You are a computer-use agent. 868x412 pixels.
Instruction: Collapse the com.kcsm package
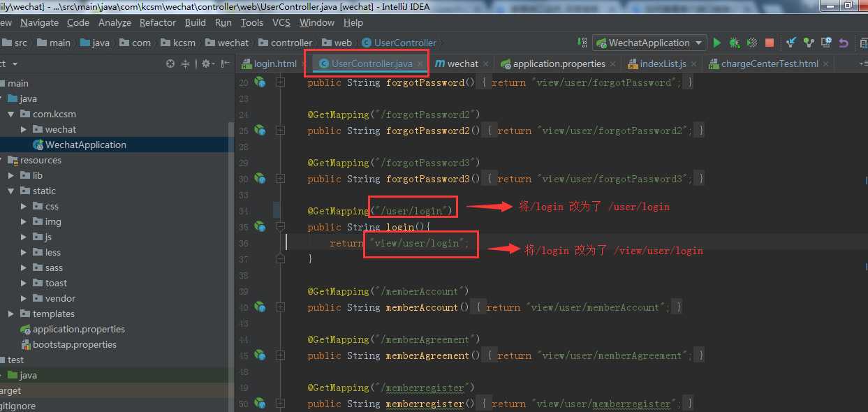(11, 114)
